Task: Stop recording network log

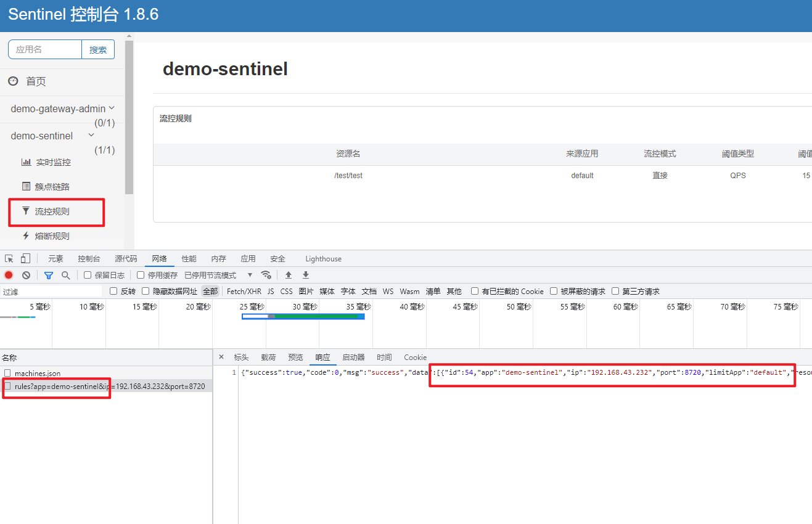Action: click(x=9, y=275)
